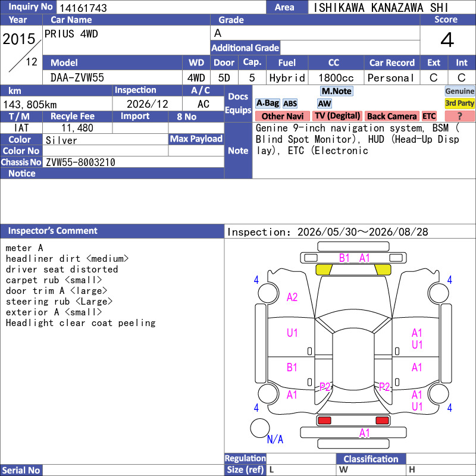
Task: Click the red question mark badge
Action: click(x=459, y=116)
